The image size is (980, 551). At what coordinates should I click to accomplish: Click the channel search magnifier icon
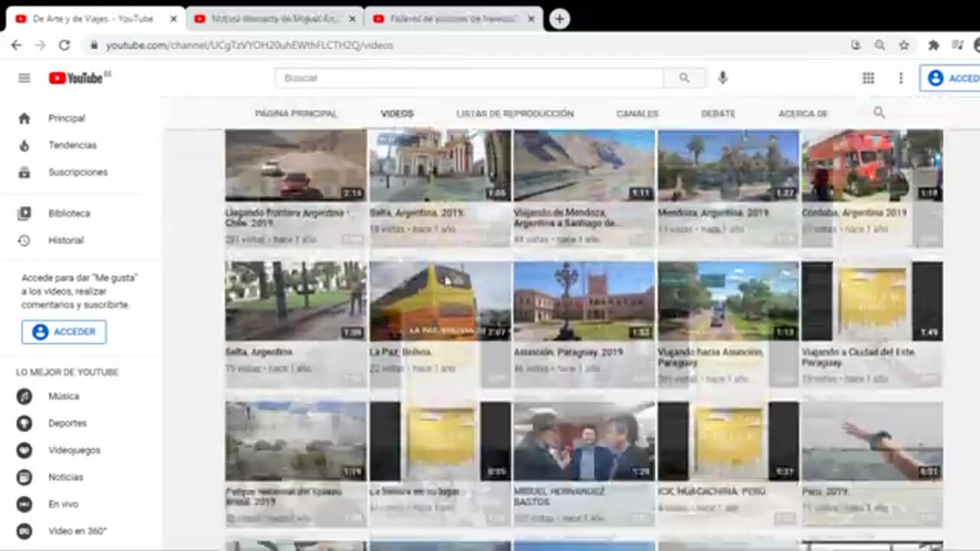point(879,112)
